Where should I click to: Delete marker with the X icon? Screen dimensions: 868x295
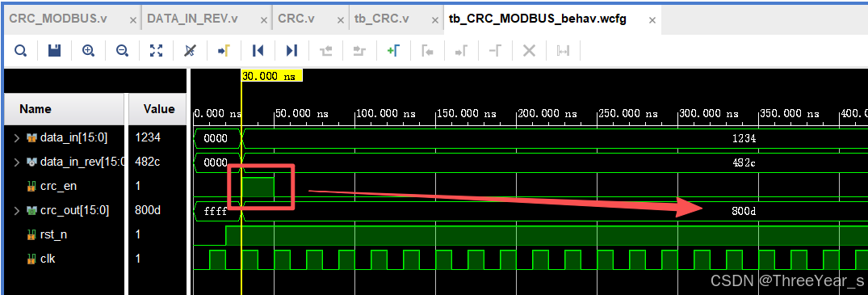click(x=529, y=51)
